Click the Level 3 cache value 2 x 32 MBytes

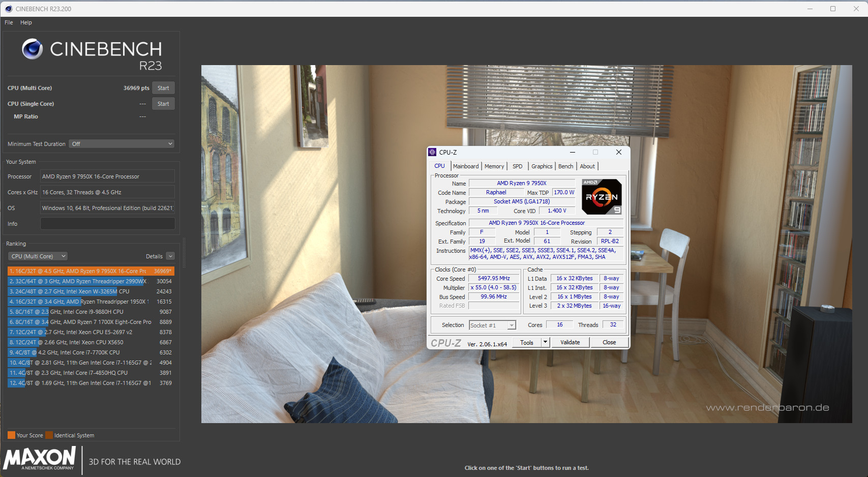(x=574, y=306)
